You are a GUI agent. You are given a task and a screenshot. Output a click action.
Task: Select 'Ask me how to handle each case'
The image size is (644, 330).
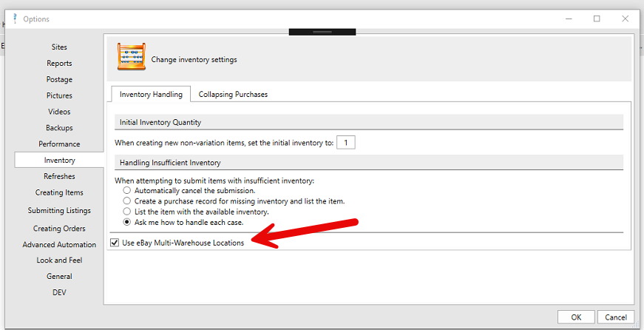pyautogui.click(x=127, y=222)
